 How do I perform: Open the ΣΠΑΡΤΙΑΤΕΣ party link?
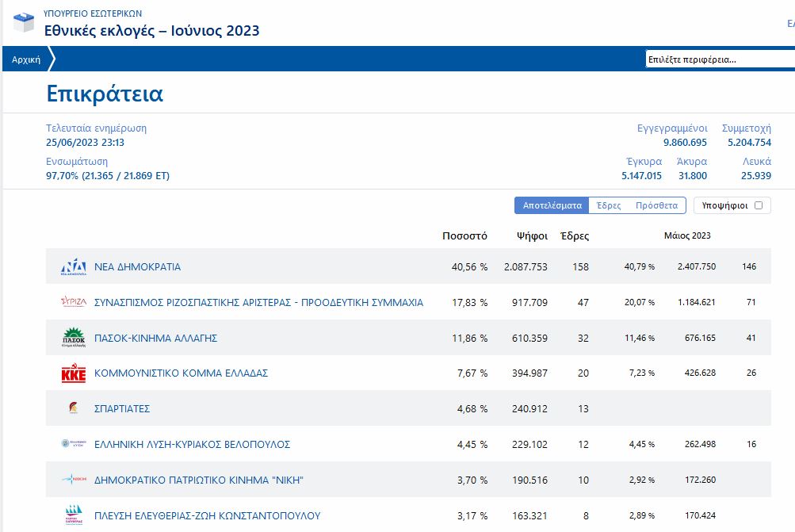(122, 409)
